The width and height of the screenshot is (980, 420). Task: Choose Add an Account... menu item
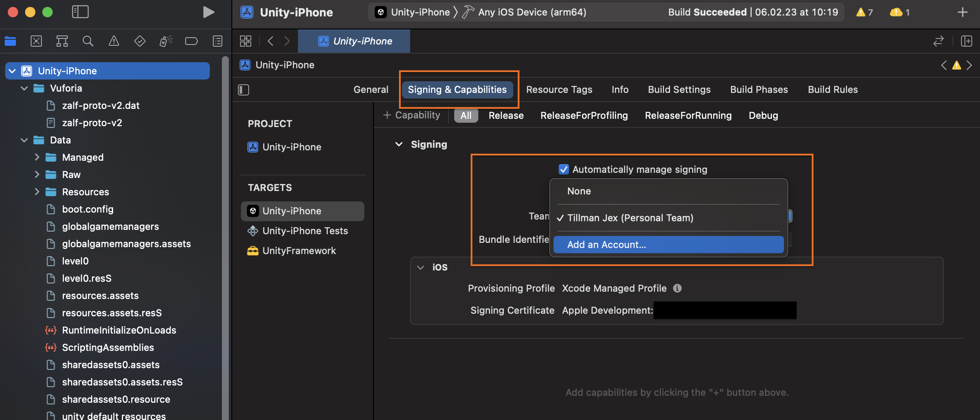point(668,245)
